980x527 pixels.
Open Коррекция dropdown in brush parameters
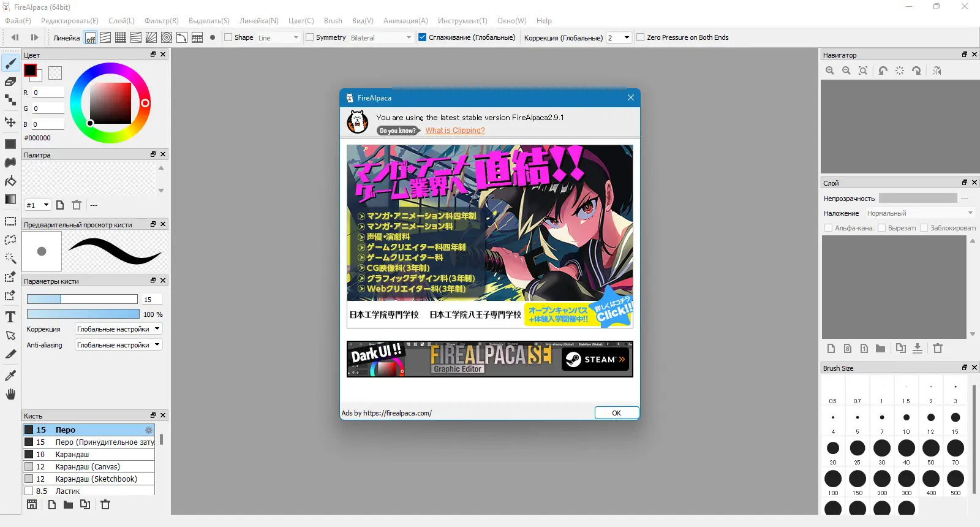tap(118, 329)
